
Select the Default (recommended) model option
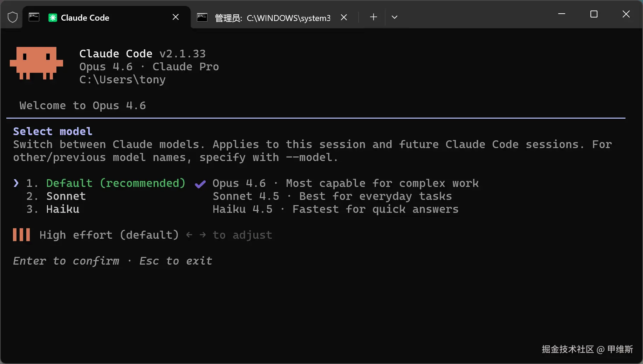tap(116, 183)
